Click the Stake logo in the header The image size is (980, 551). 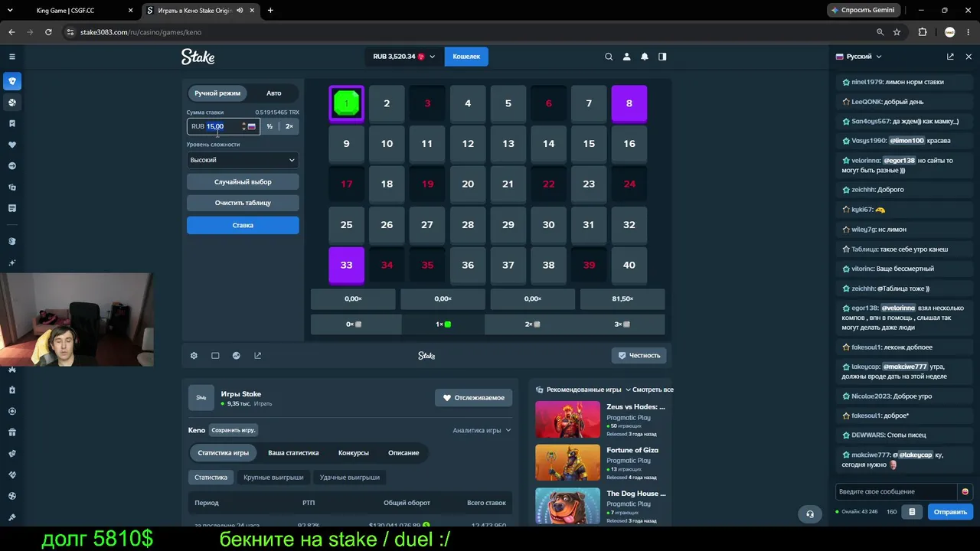(198, 57)
